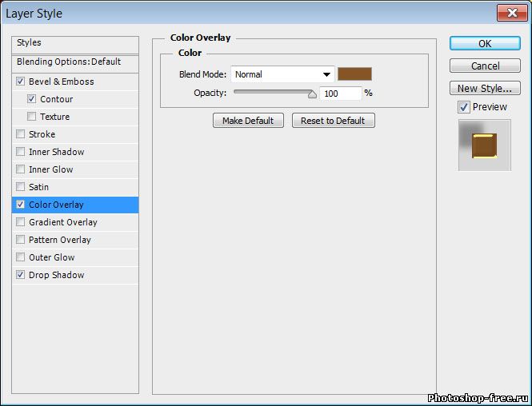This screenshot has width=532, height=406.
Task: Open the Styles section in list
Action: 30,42
